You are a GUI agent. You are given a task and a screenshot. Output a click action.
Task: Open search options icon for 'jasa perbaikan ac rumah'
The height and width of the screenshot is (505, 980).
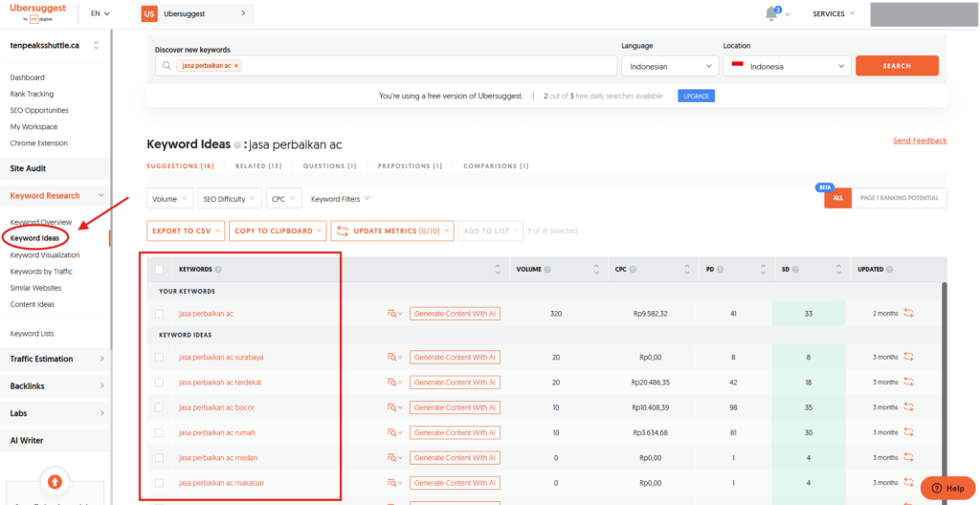click(394, 432)
